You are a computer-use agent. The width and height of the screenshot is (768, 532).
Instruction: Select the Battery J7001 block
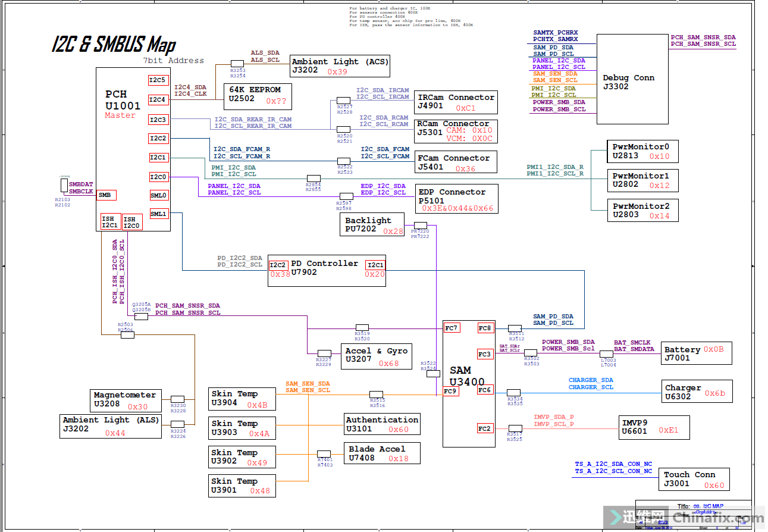pos(696,353)
